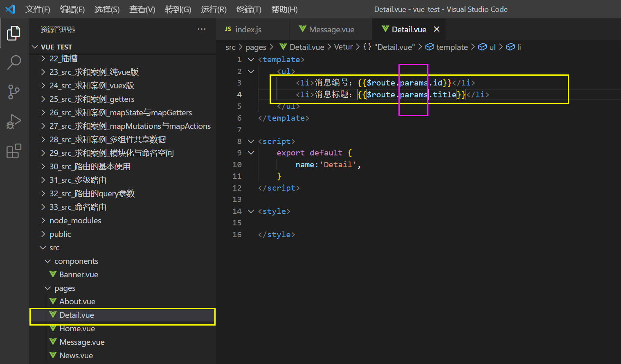Open Banner.vue from components folder
The image size is (621, 364).
point(122,274)
